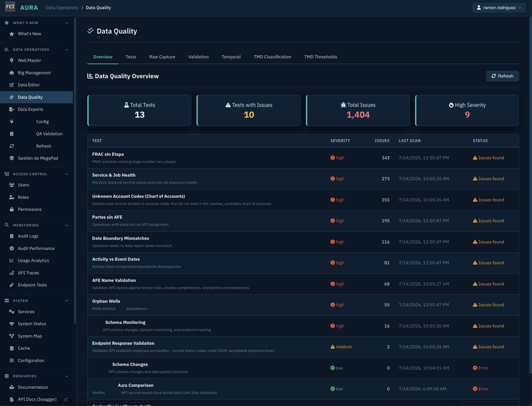This screenshot has height=406, width=532.
Task: Click the Usage Analytics chart icon
Action: tap(12, 260)
